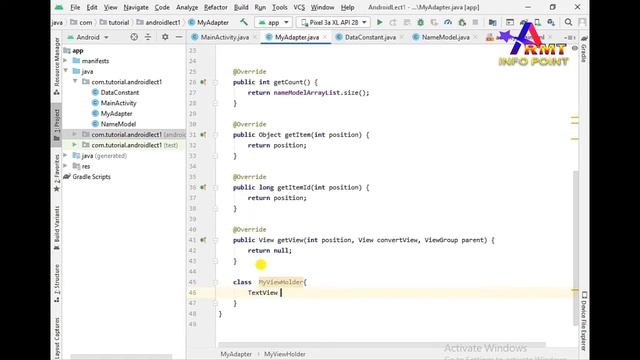Open the Resource Manager side panel
The image size is (640, 360).
[x=57, y=66]
